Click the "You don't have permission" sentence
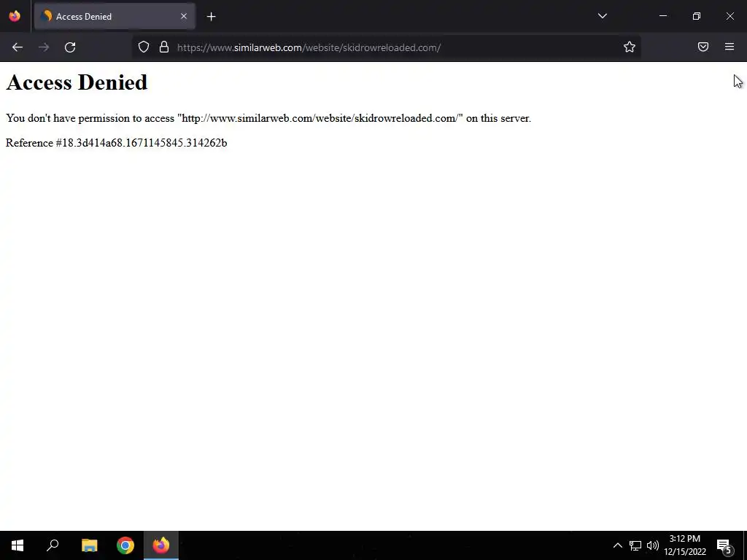Viewport: 747px width, 560px height. [268, 118]
